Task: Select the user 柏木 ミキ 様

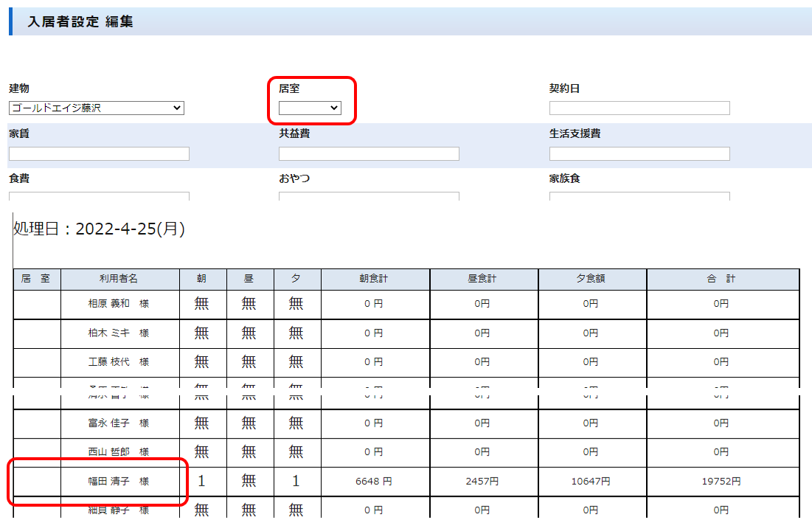Action: 119,333
